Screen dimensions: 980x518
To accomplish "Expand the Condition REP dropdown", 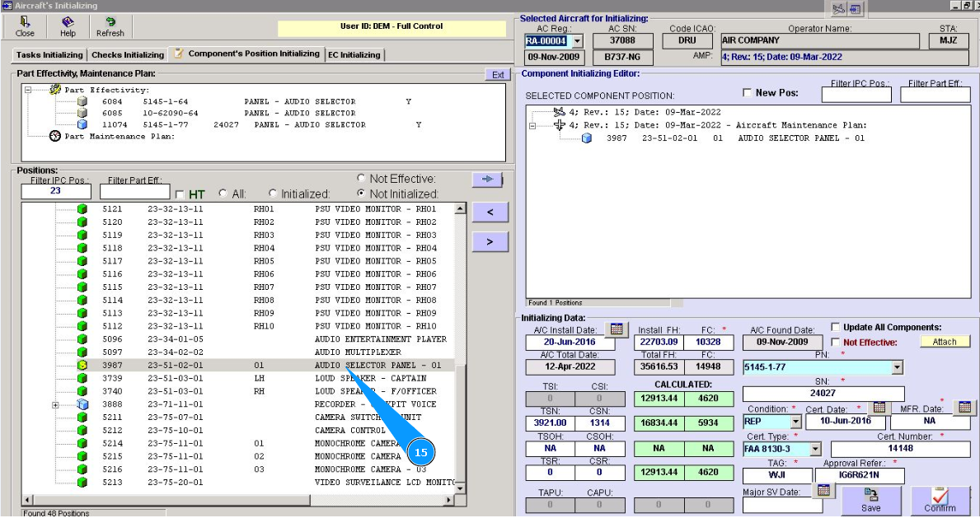I will click(x=795, y=422).
